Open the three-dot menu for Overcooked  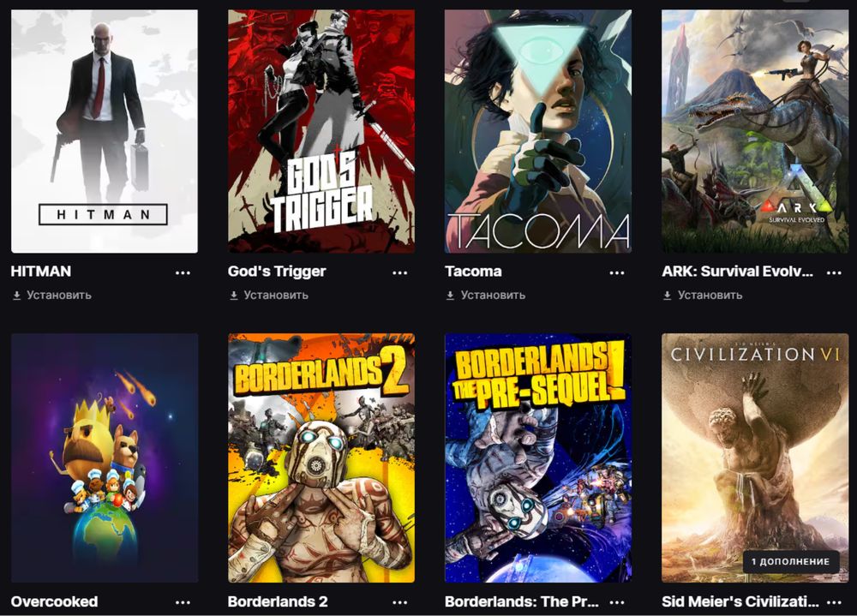click(x=183, y=602)
